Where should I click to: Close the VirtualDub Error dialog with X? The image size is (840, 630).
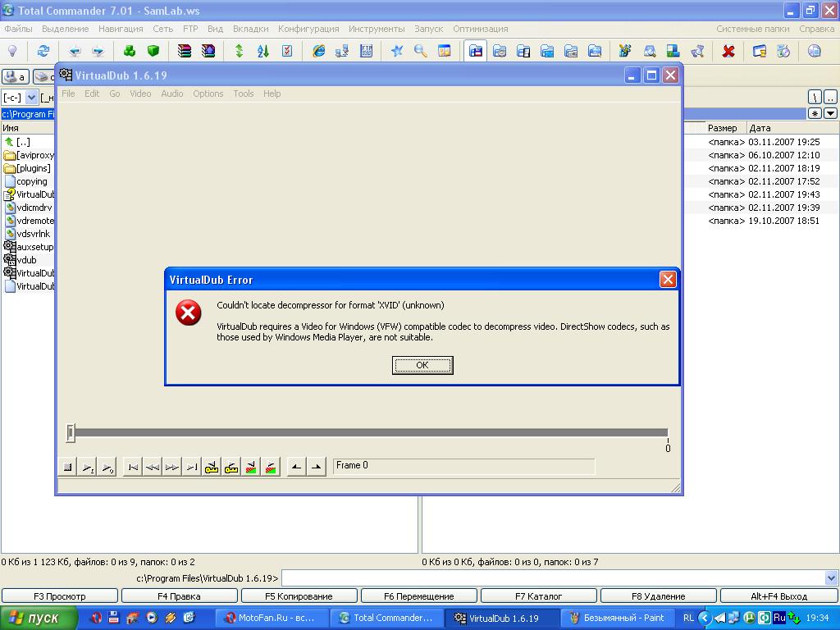pyautogui.click(x=668, y=279)
